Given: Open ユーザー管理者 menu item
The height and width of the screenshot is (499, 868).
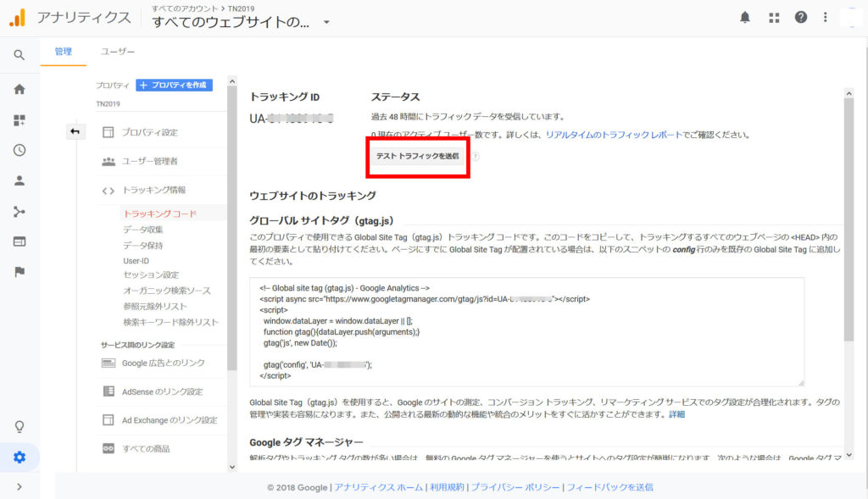Looking at the screenshot, I should (149, 161).
